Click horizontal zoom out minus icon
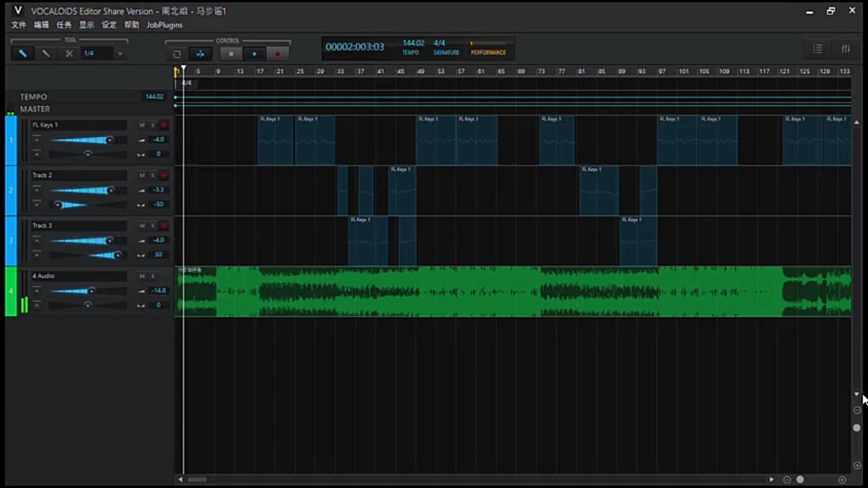 coord(787,480)
